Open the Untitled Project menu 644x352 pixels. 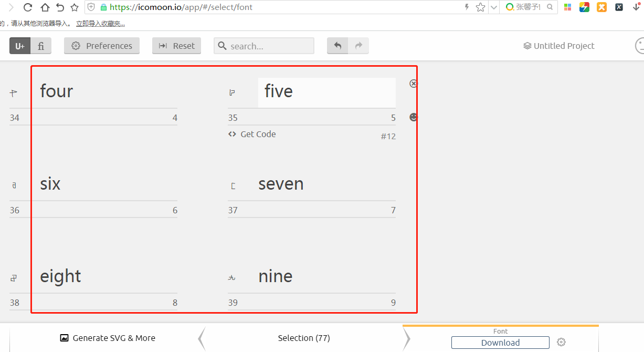click(x=559, y=46)
